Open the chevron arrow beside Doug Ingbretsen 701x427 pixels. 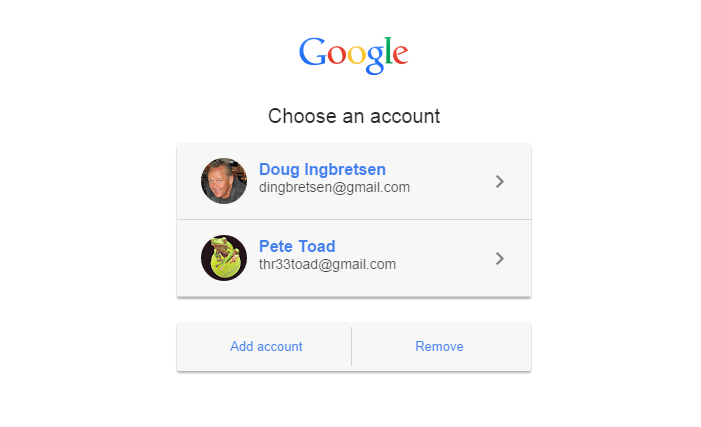coord(500,182)
